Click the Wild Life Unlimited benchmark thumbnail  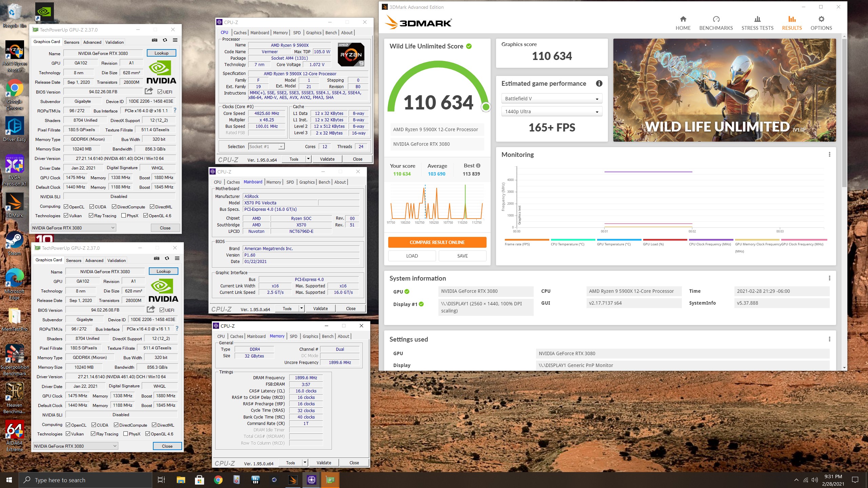click(725, 90)
